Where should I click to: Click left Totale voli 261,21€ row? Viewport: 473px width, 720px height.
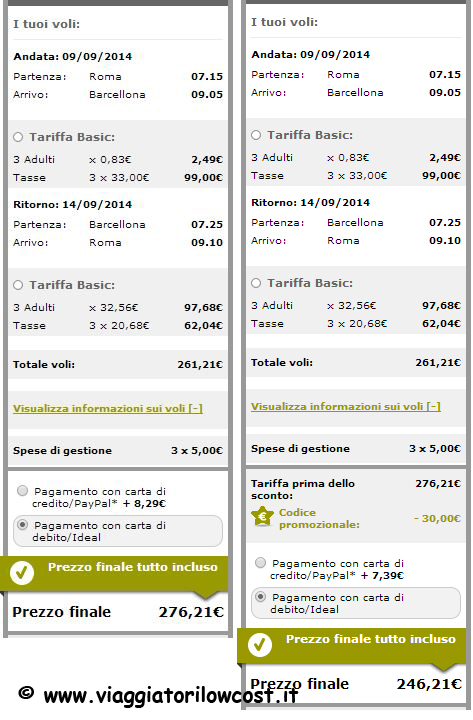[118, 365]
